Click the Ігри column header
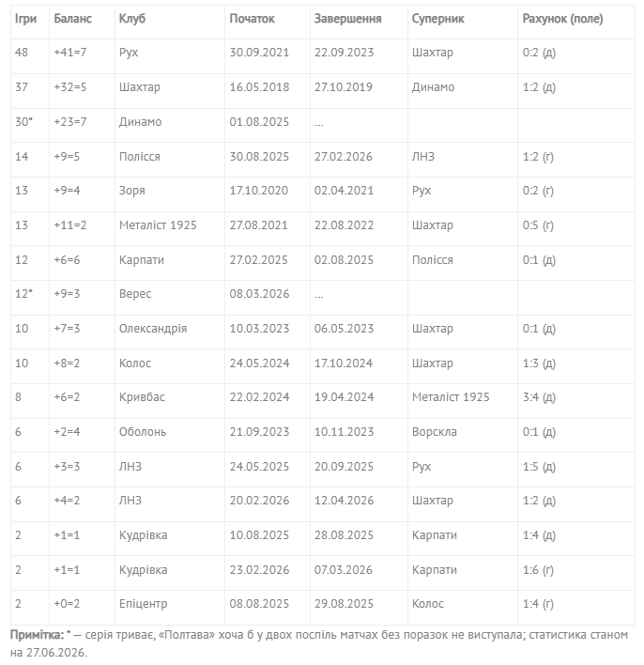This screenshot has height=665, width=644. click(x=30, y=20)
